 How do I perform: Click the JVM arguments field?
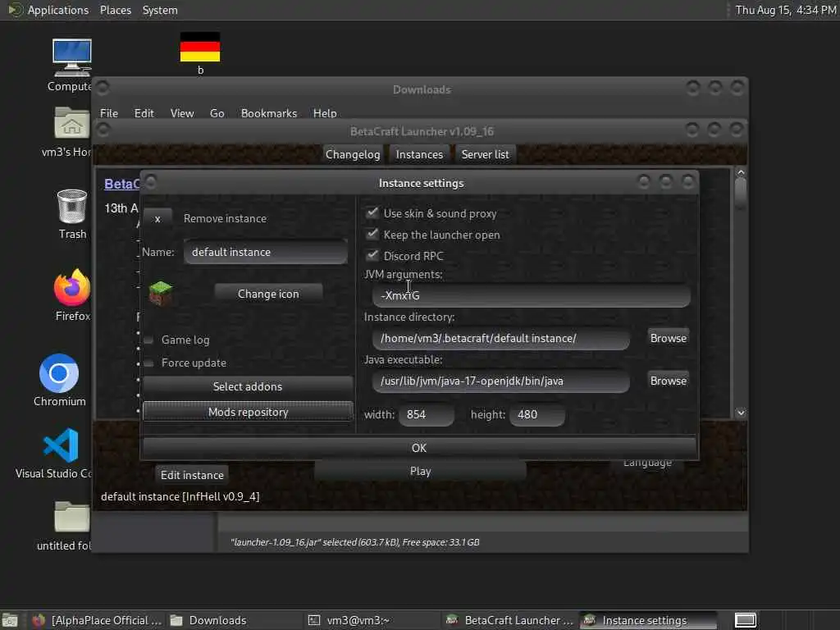531,295
